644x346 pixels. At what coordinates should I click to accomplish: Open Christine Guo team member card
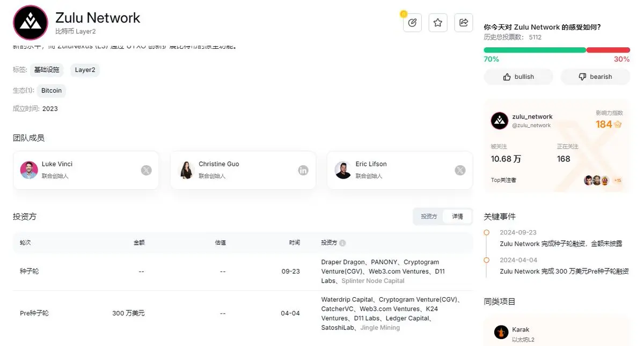[243, 170]
